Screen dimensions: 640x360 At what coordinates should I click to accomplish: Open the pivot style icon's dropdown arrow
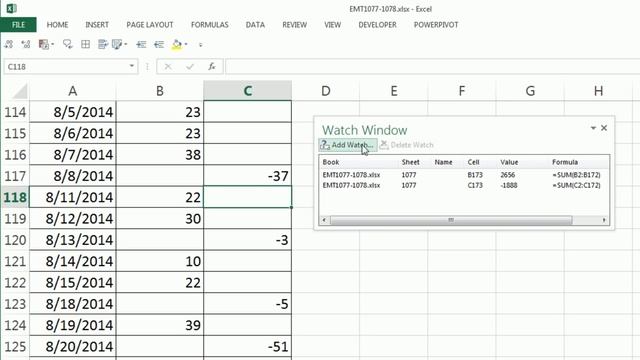(x=53, y=44)
